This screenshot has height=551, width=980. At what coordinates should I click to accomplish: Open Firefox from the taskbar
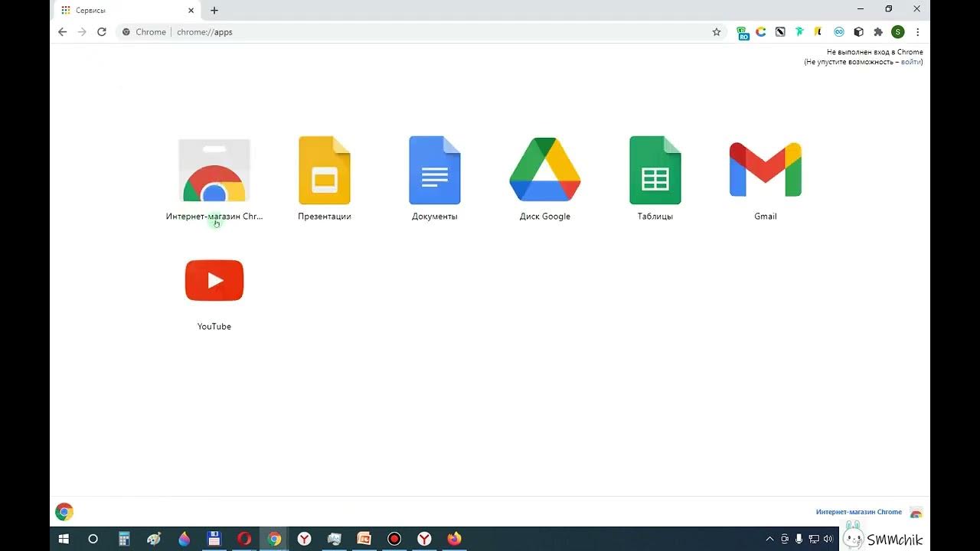coord(454,539)
